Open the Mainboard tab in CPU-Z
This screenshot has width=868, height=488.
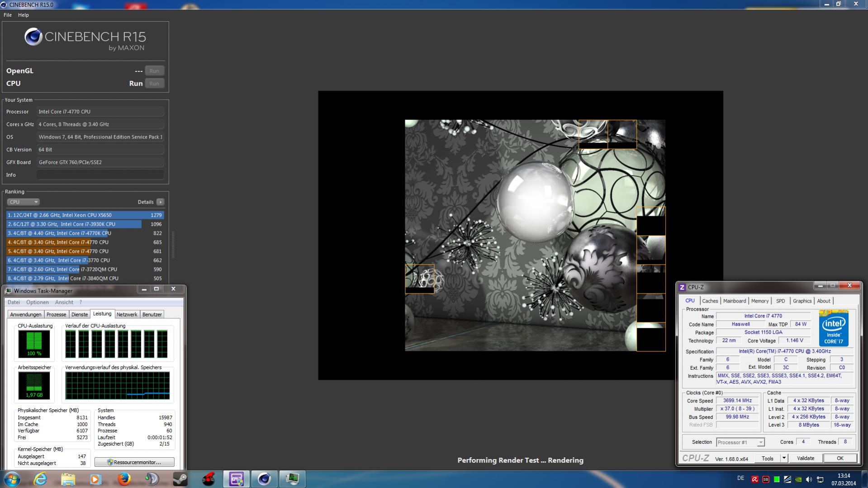(x=735, y=301)
